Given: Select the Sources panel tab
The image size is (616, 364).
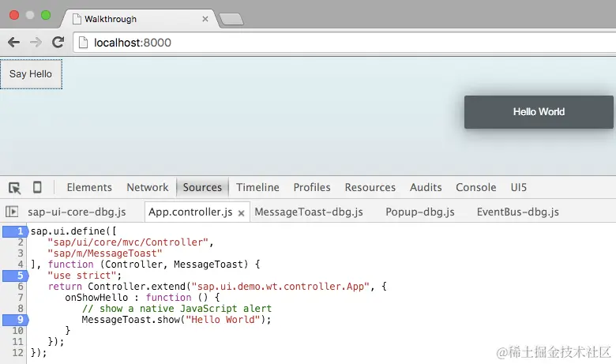Looking at the screenshot, I should point(202,187).
